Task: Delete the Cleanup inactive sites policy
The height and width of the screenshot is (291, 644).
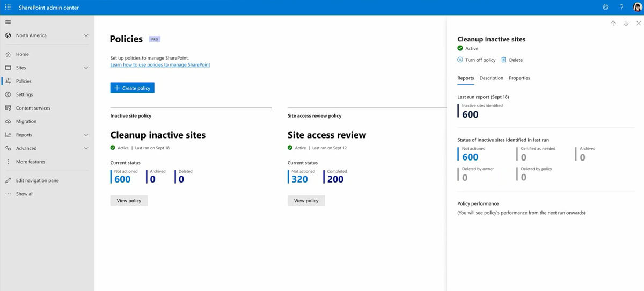Action: coord(512,60)
